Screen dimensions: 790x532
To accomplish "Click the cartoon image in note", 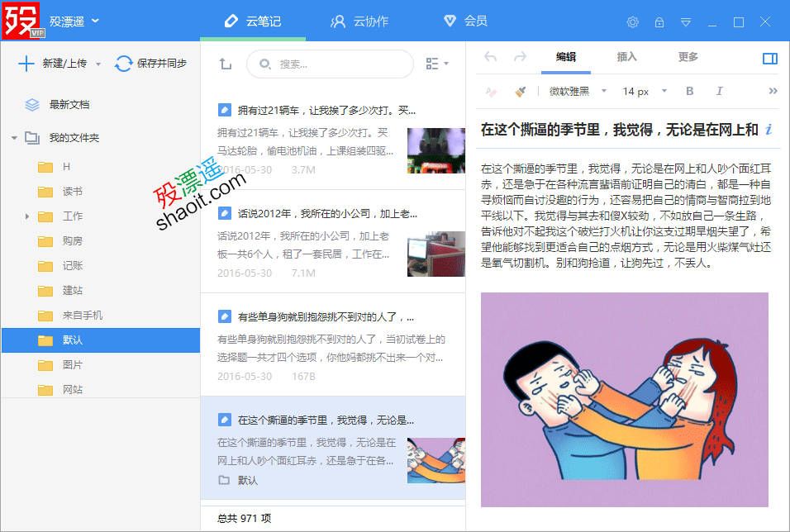I will [624, 400].
